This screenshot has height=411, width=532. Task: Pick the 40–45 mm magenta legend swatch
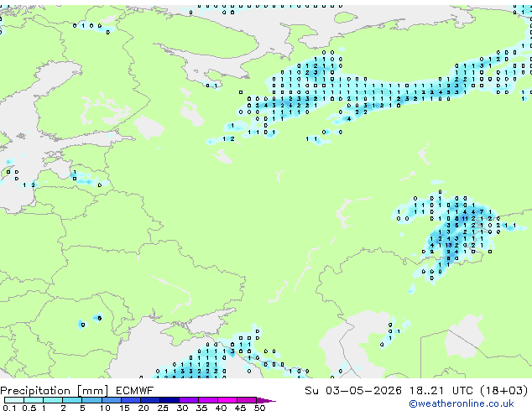click(227, 400)
